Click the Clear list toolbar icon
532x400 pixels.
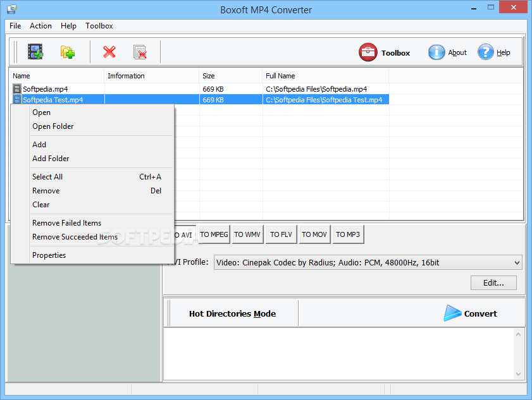[x=140, y=52]
